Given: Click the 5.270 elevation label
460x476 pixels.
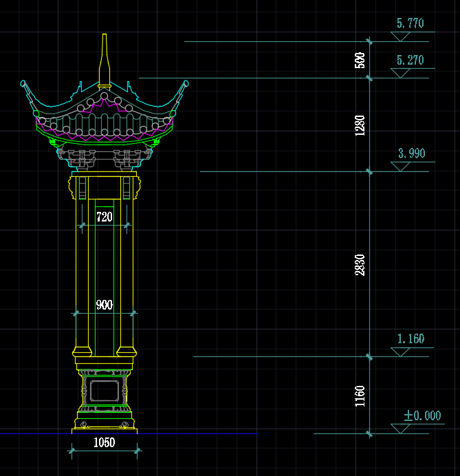Looking at the screenshot, I should [x=410, y=60].
